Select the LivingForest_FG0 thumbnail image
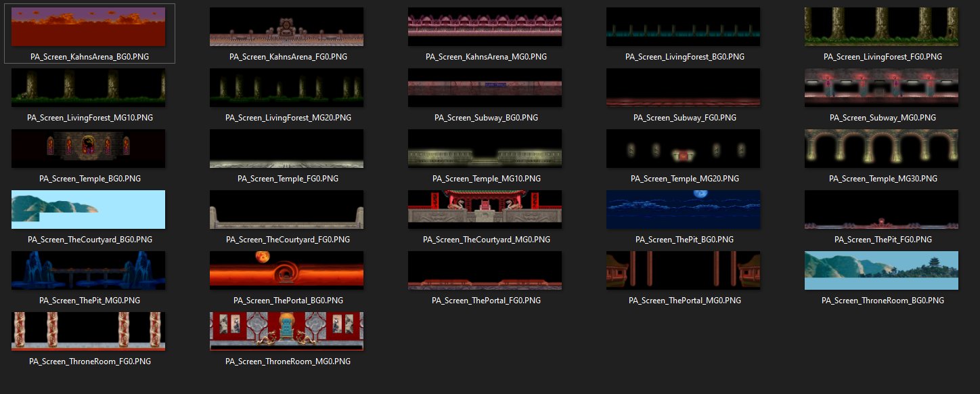980x394 pixels. tap(882, 27)
